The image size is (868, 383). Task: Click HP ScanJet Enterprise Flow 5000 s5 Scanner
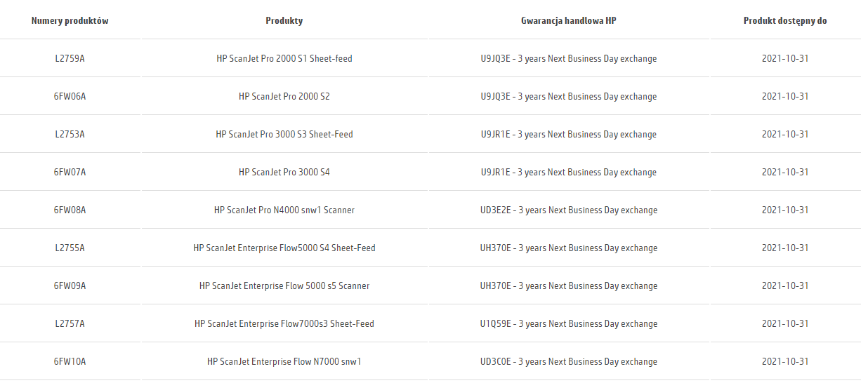284,285
